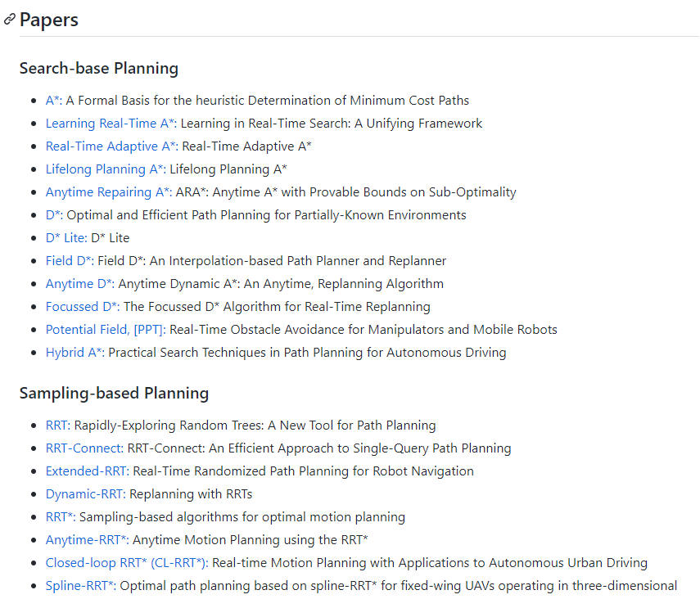700x599 pixels.
Task: Open the [PPT] slides link
Action: (x=149, y=330)
